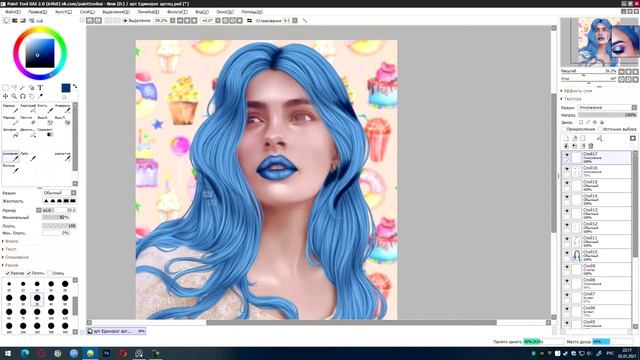Select the Gradient (Градиент) tool
This screenshot has width=640, height=360.
45,133
